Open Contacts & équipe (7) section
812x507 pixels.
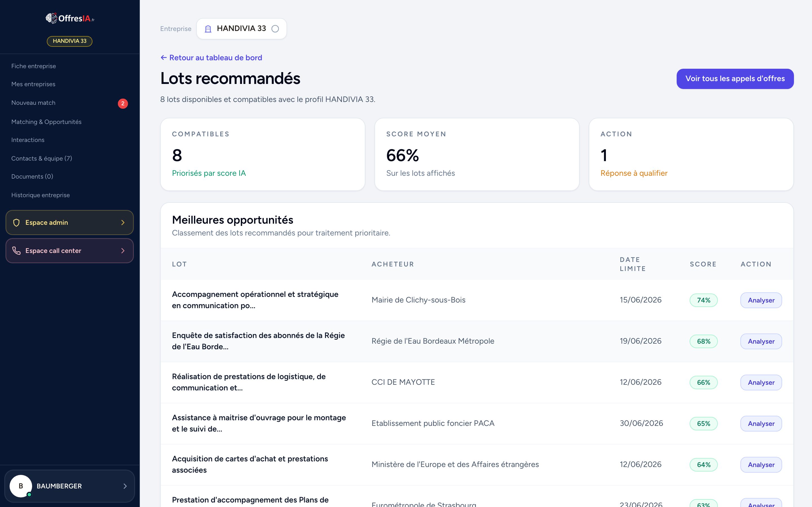(42, 158)
